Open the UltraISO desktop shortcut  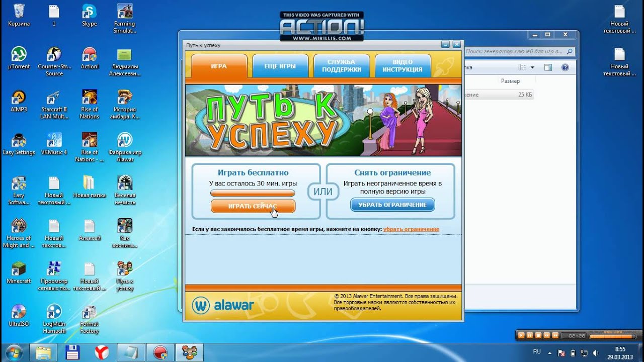click(x=19, y=315)
